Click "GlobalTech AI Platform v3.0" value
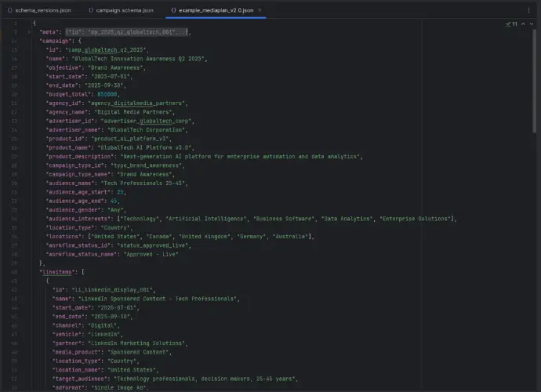 point(144,147)
